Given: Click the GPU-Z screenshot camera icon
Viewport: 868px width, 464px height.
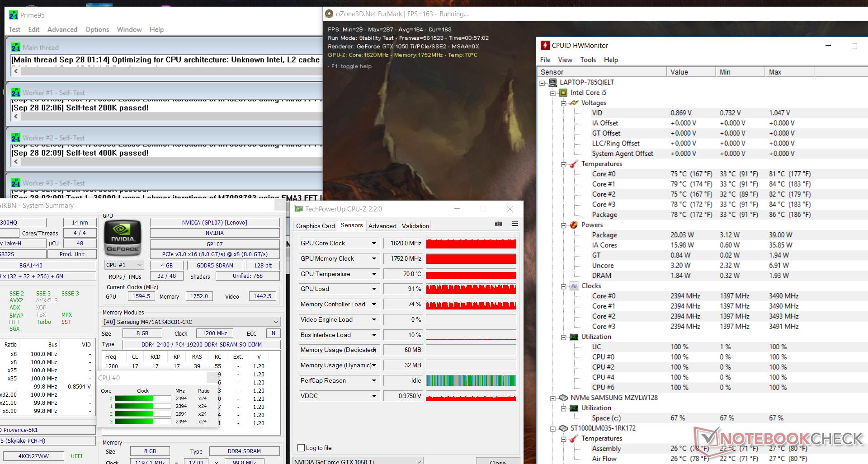Looking at the screenshot, I should (498, 224).
